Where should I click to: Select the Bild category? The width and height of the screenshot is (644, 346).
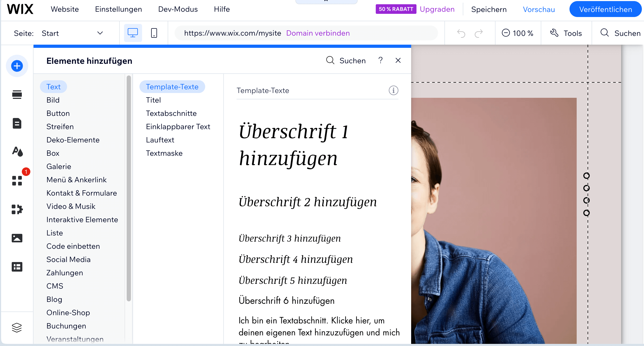(53, 100)
